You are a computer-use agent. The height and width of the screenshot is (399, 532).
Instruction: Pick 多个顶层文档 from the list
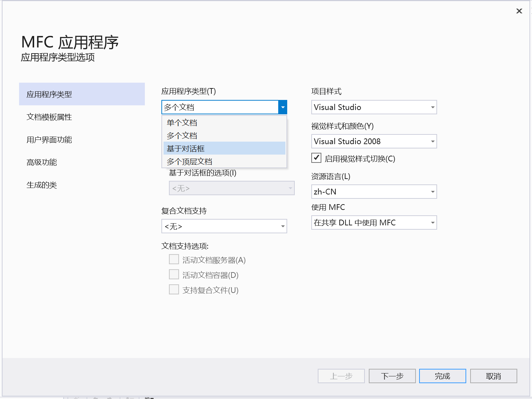224,161
